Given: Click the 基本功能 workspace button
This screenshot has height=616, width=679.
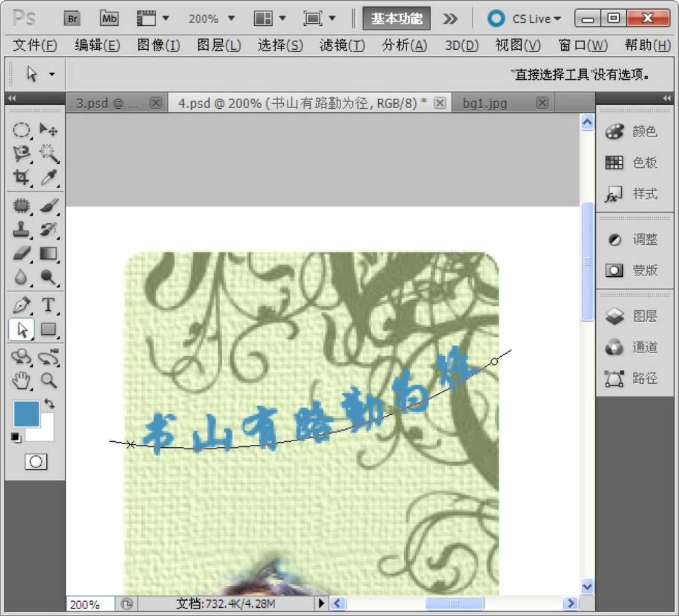Looking at the screenshot, I should (x=396, y=19).
